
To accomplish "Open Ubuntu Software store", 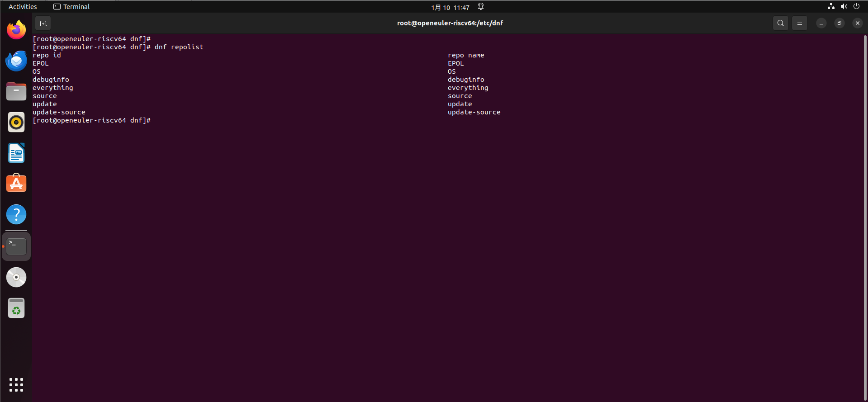I will [x=16, y=184].
